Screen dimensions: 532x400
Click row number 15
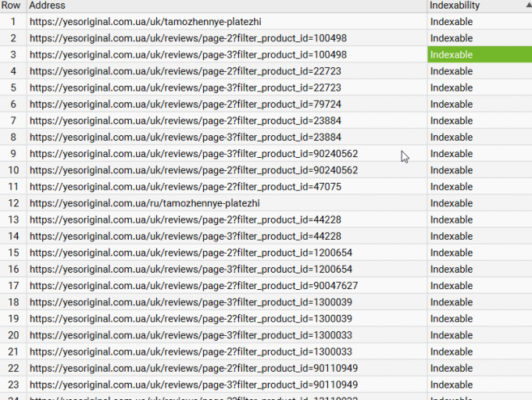click(13, 253)
